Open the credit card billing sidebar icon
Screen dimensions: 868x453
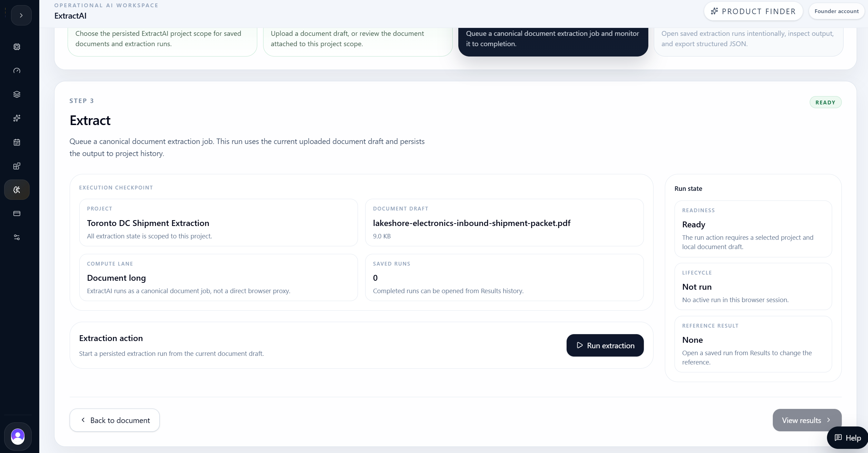tap(17, 214)
